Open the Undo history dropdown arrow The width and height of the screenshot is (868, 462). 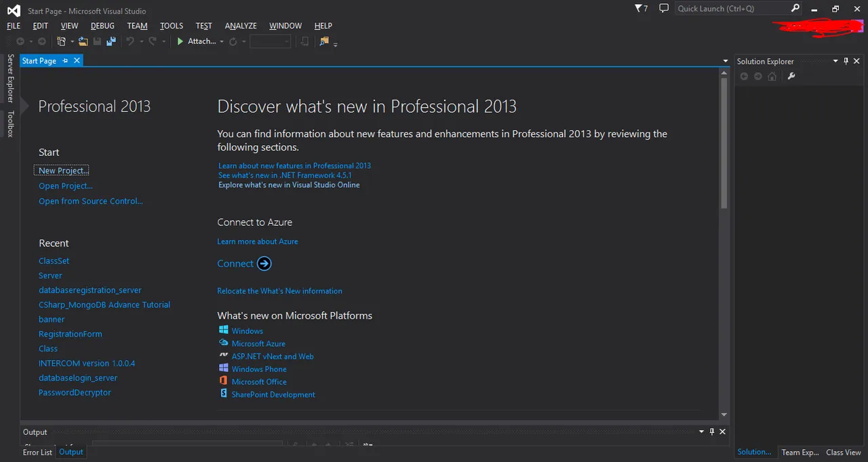coord(141,41)
